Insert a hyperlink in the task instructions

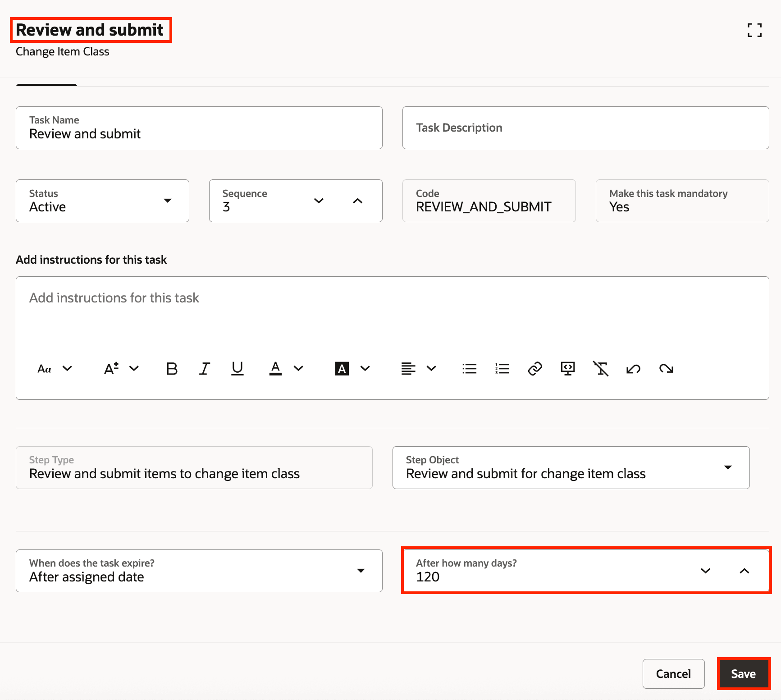(535, 369)
